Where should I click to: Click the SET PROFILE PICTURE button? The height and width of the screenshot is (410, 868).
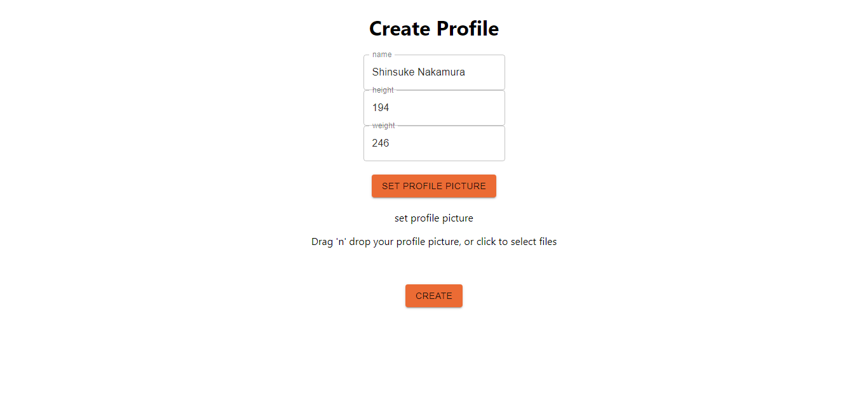click(434, 186)
